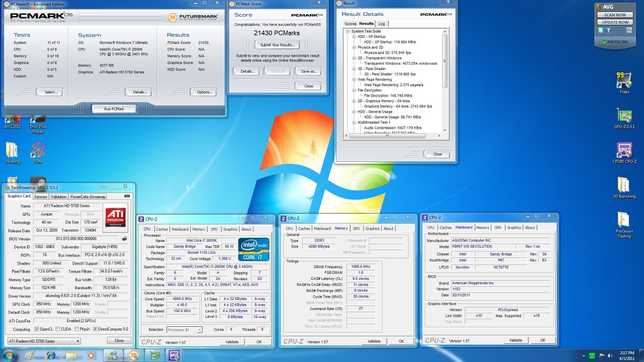Click Submit Your Results button
Screen dimensions: 644x362
click(277, 45)
